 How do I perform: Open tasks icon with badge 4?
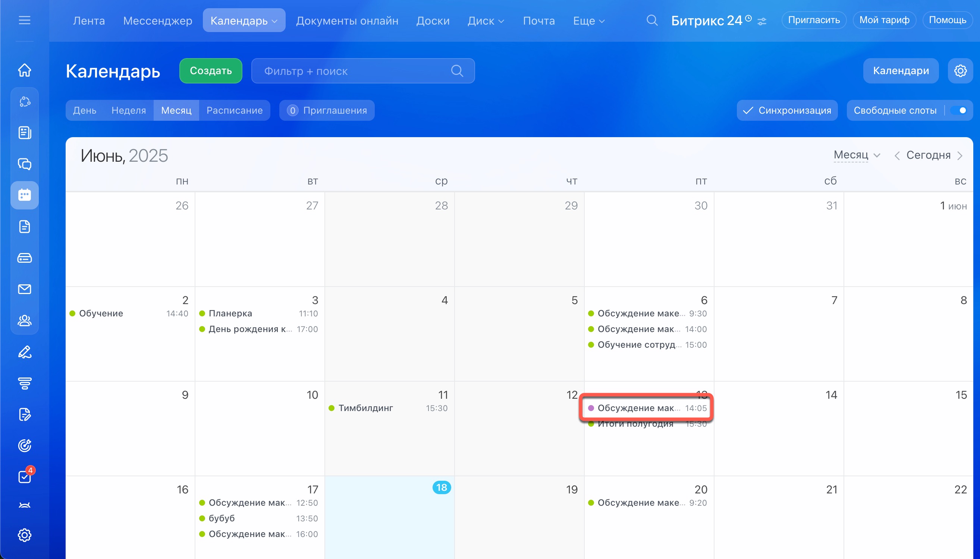(25, 477)
